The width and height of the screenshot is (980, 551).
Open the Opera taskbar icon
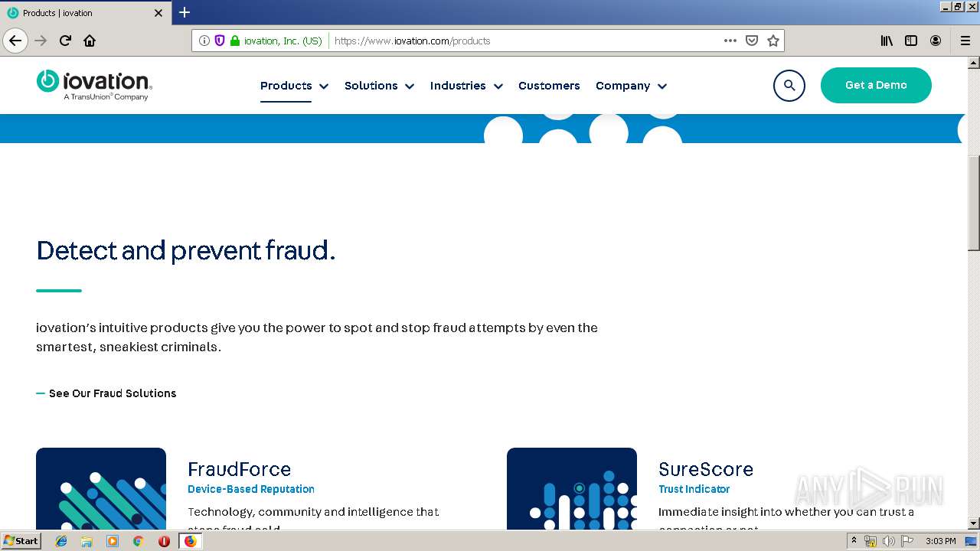(x=164, y=541)
